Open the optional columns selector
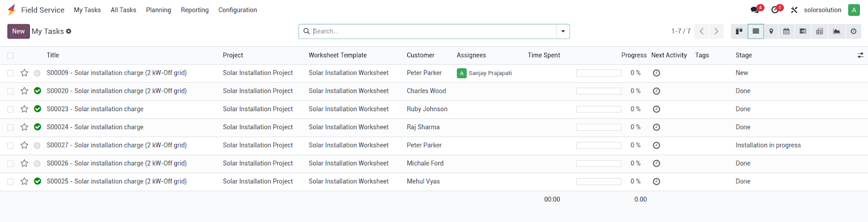The image size is (868, 222). pyautogui.click(x=860, y=55)
